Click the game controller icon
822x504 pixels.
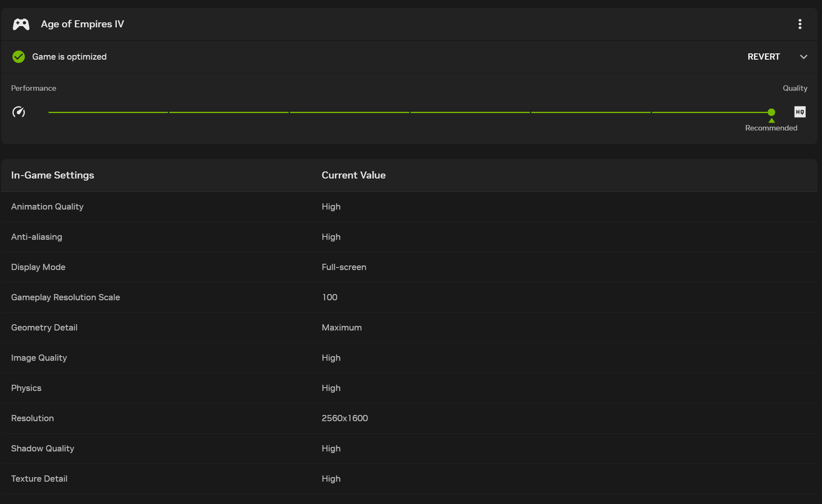21,24
